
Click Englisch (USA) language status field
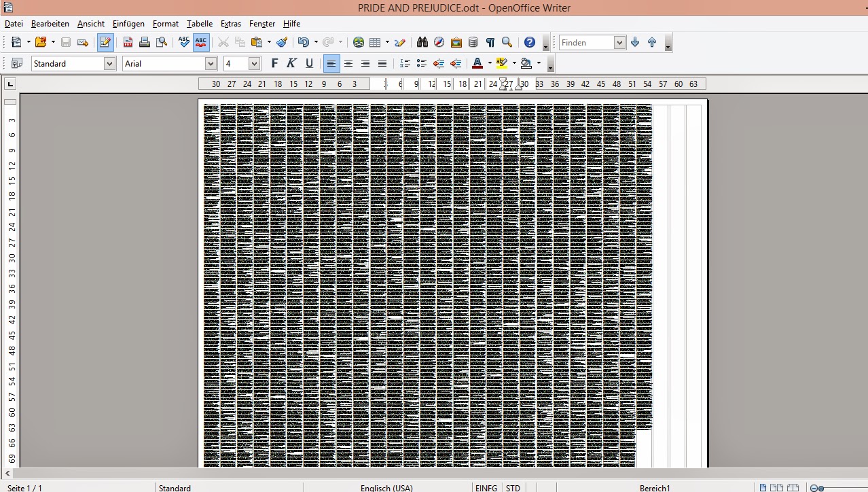click(x=387, y=488)
